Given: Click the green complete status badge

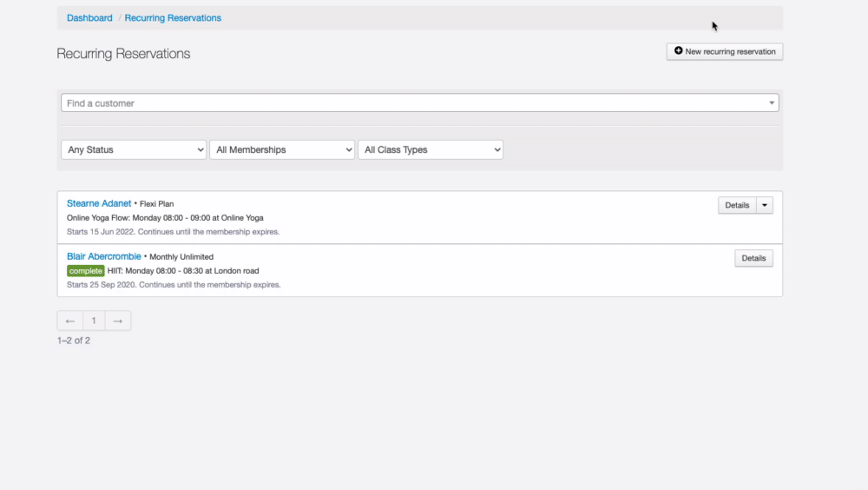Looking at the screenshot, I should [85, 271].
